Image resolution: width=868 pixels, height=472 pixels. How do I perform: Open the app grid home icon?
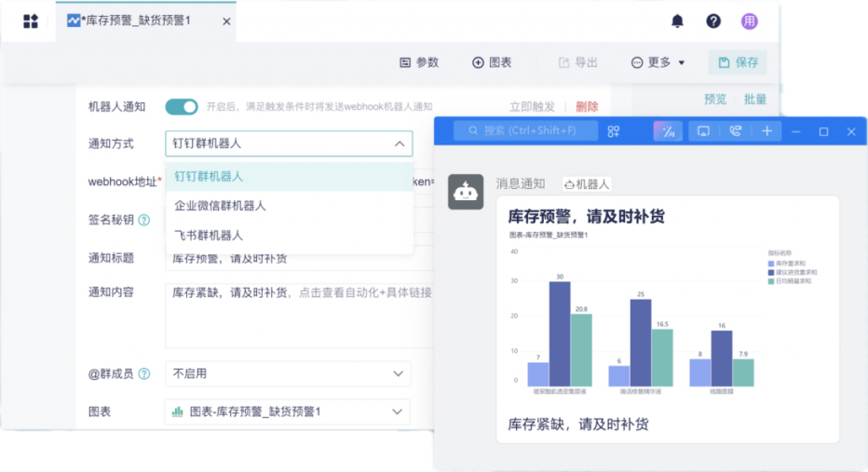(x=31, y=21)
